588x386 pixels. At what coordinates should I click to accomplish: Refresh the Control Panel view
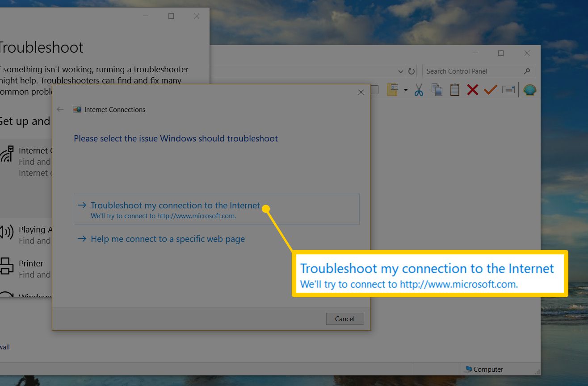coord(412,71)
